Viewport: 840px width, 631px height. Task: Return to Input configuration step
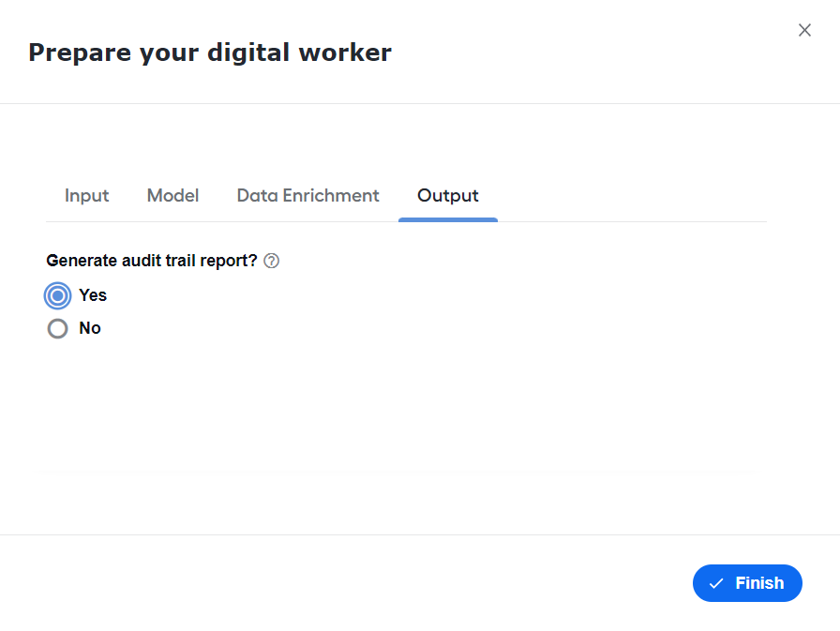[87, 196]
